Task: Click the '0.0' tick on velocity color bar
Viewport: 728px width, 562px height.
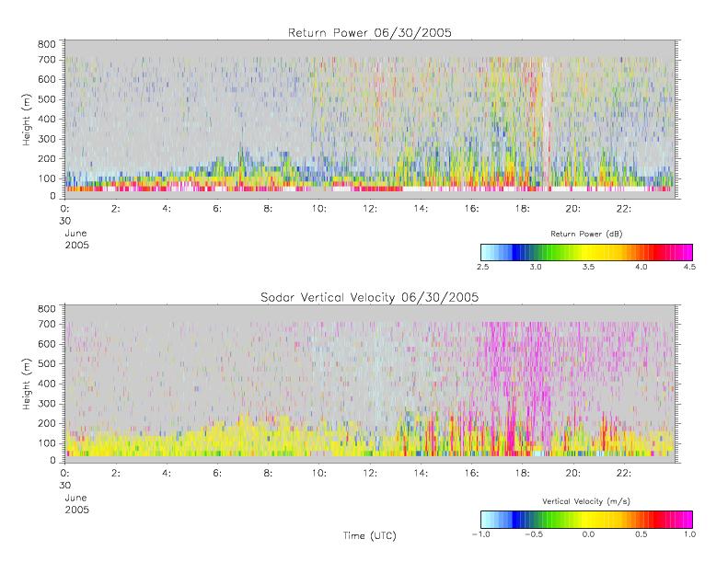Action: [x=589, y=534]
